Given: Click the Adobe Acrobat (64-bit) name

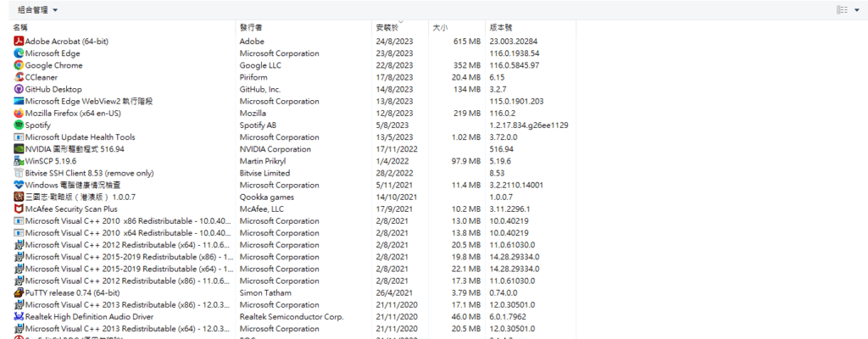Looking at the screenshot, I should point(67,42).
